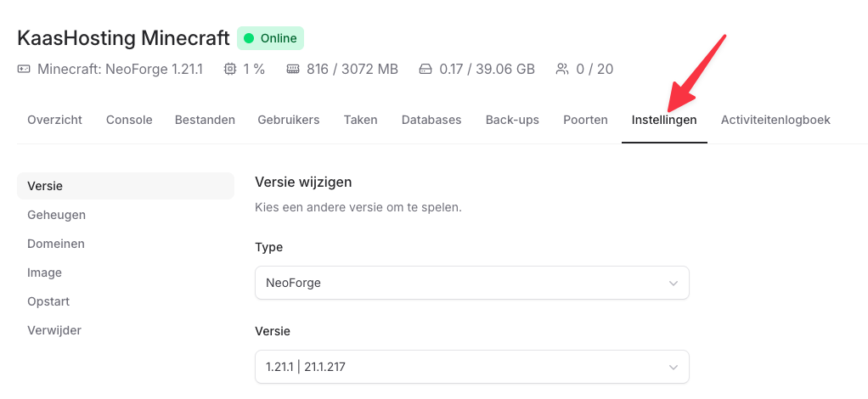
Task: Click Verwijder in the settings sidebar
Action: click(x=54, y=330)
